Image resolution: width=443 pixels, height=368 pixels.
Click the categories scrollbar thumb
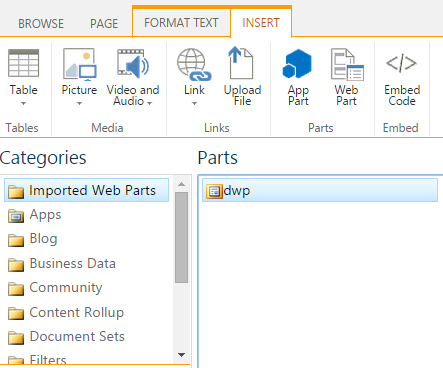(x=182, y=237)
